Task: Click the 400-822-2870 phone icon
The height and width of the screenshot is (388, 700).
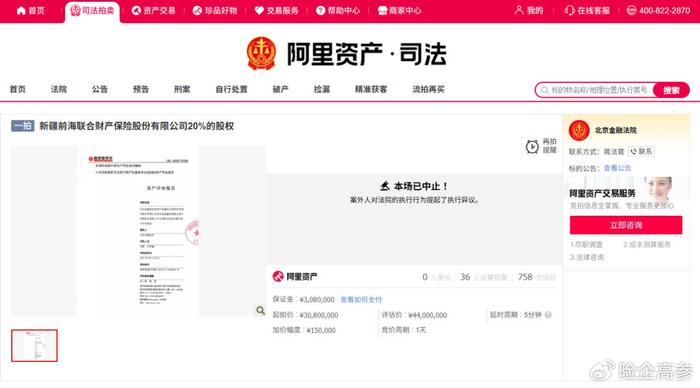Action: point(631,10)
